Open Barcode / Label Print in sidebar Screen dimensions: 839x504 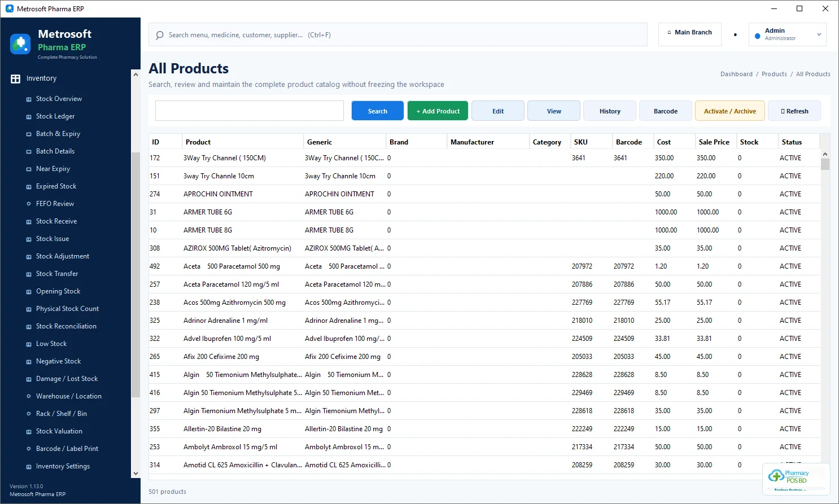[67, 449]
